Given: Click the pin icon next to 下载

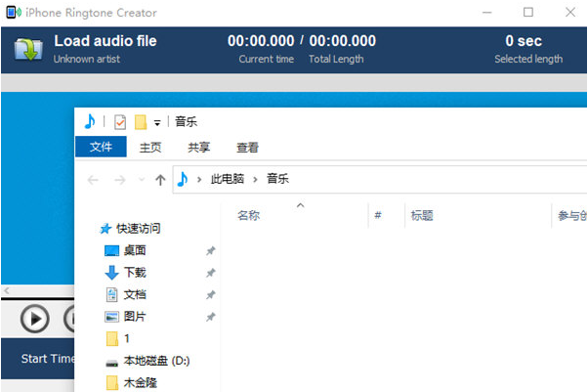Looking at the screenshot, I should pos(210,273).
